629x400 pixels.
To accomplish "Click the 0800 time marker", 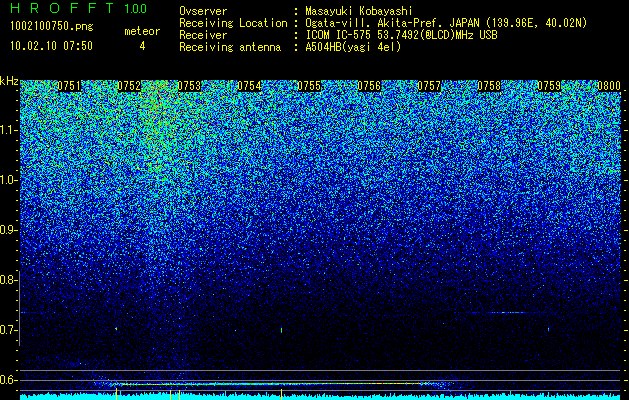I will (x=609, y=86).
